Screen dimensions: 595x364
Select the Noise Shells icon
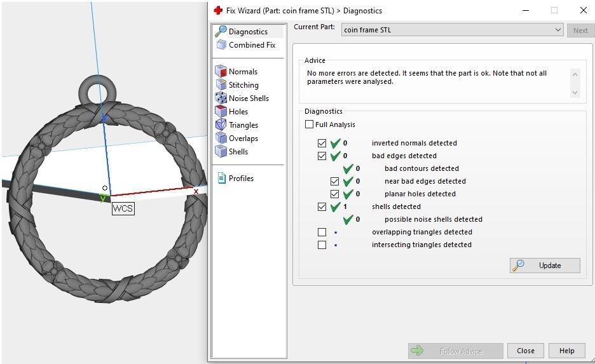[221, 98]
